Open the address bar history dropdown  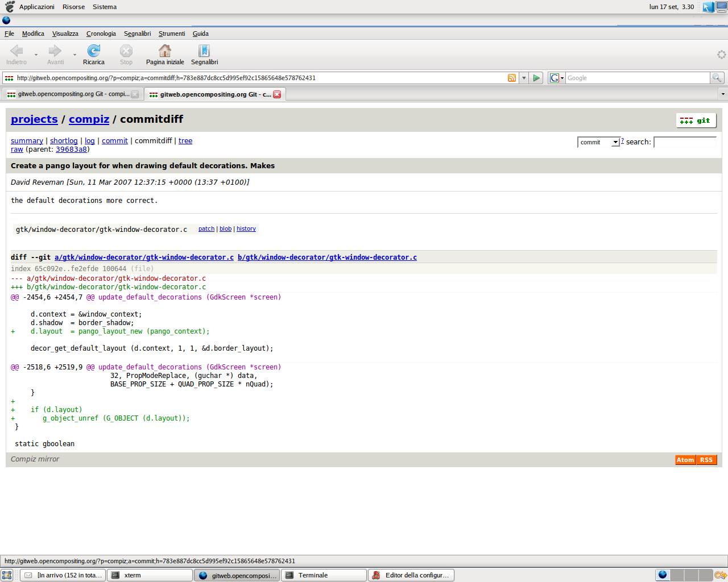tap(524, 78)
